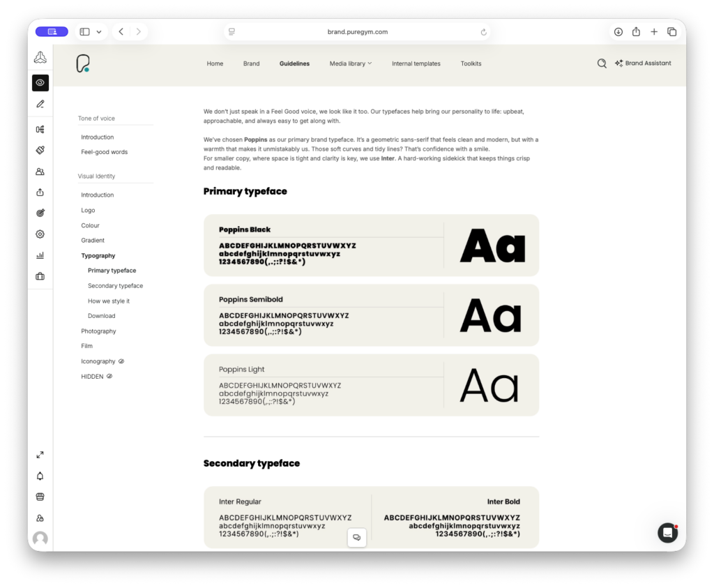Open the analytics bar chart icon
This screenshot has height=588, width=714.
click(40, 255)
